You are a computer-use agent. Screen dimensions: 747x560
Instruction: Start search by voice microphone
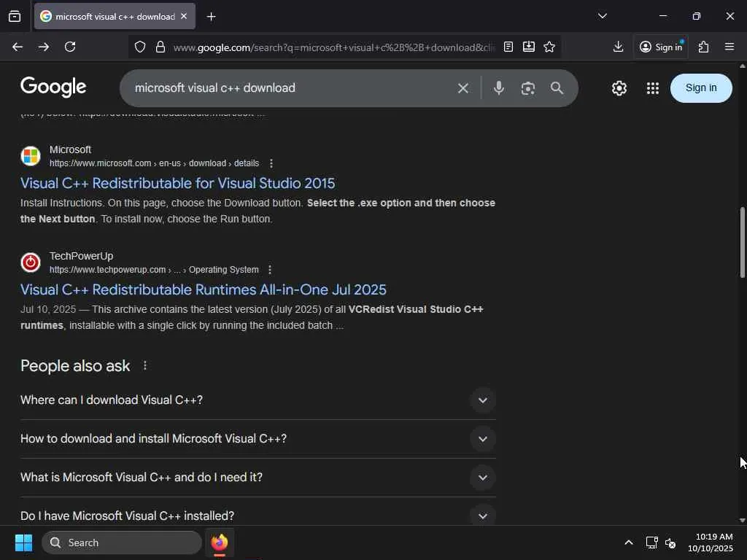[x=499, y=88]
